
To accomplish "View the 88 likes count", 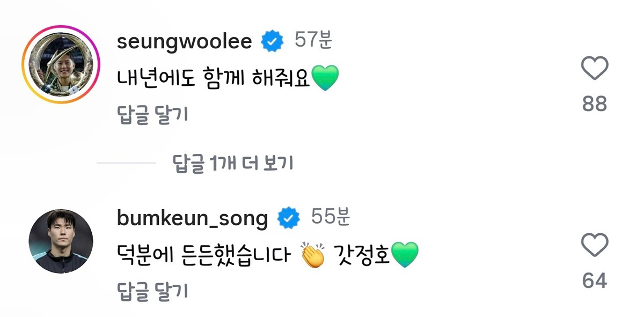I will (x=595, y=104).
